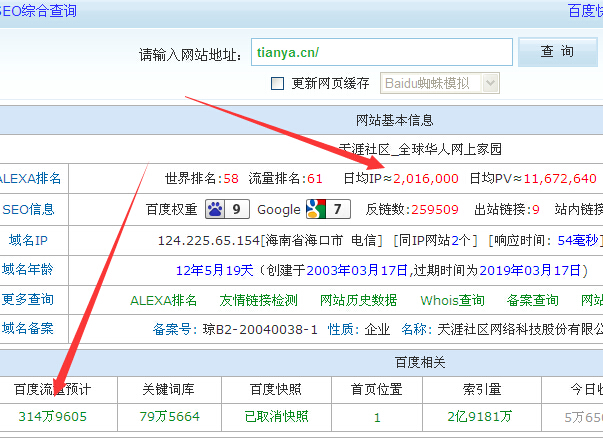Click the Baidu paw weight icon
Viewport: 603px width, 438px height.
click(217, 209)
